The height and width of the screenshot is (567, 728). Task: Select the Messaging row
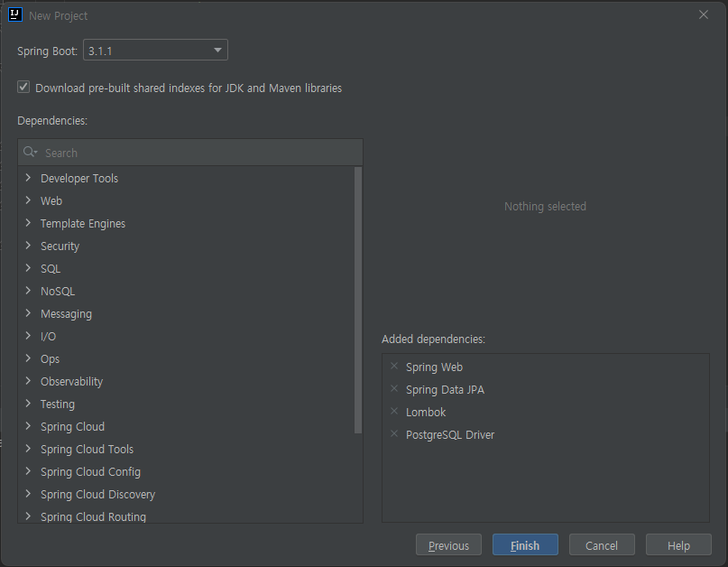point(186,313)
